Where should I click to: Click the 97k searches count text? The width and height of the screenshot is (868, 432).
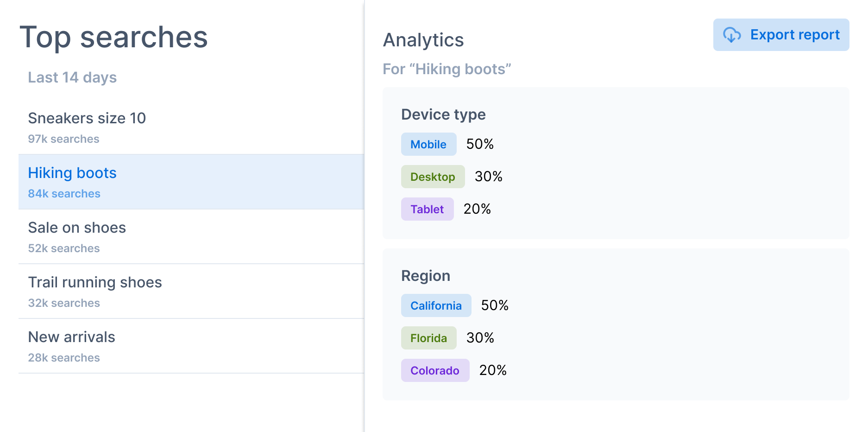click(x=63, y=139)
